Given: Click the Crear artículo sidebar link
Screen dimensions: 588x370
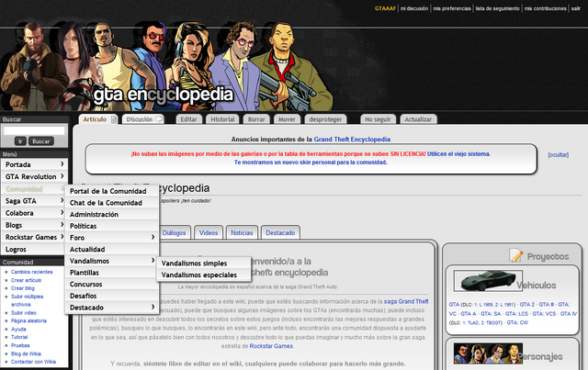Looking at the screenshot, I should coord(26,280).
